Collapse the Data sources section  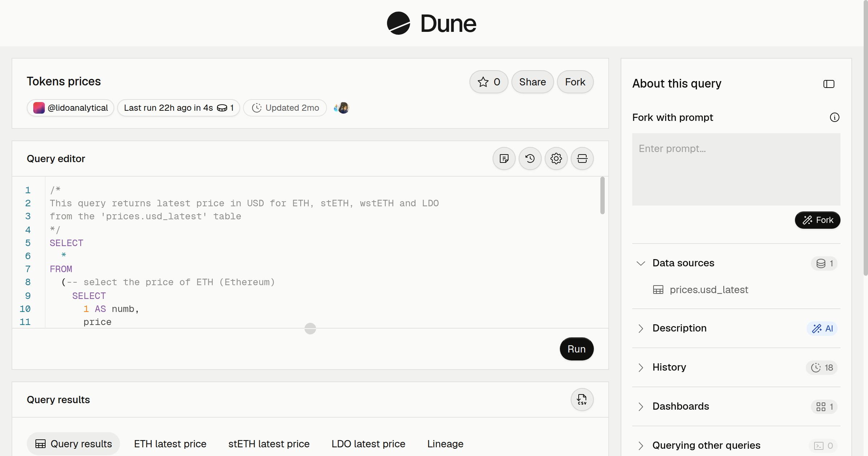click(x=641, y=263)
